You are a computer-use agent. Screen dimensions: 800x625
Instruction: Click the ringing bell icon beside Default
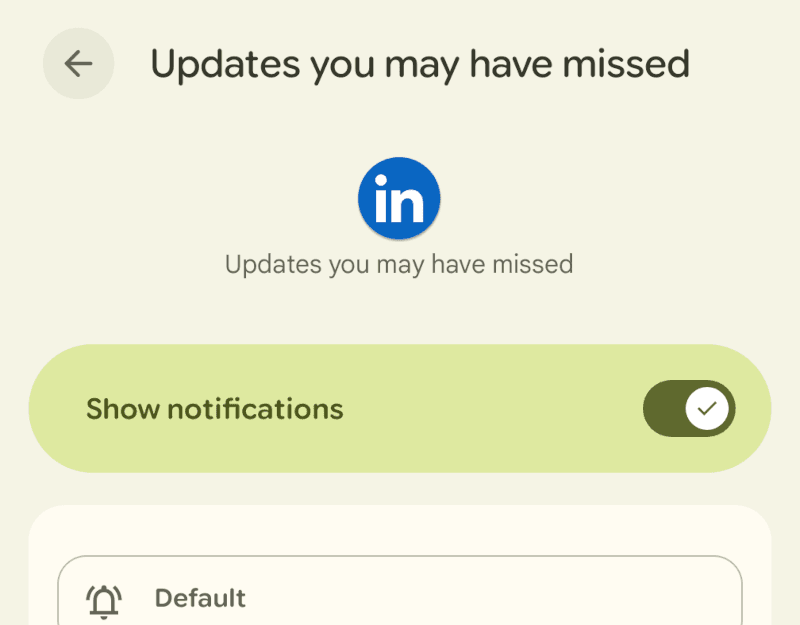point(104,600)
